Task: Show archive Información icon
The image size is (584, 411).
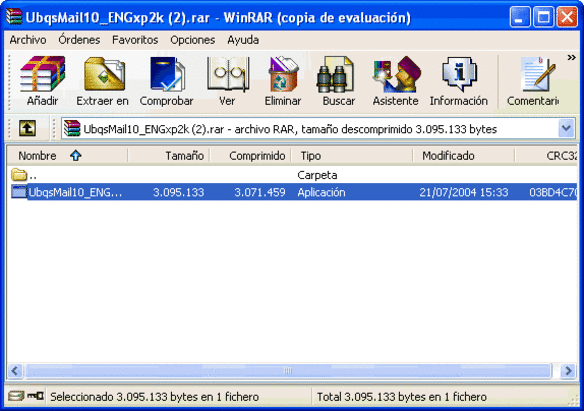Action: click(459, 74)
